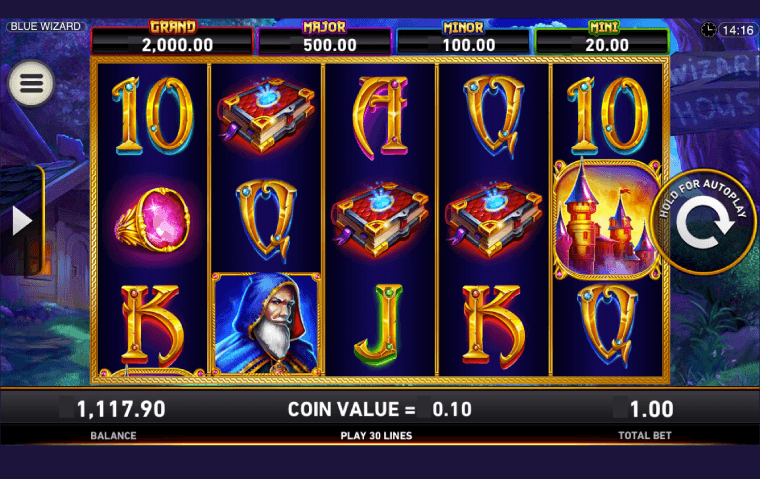Image resolution: width=760 pixels, height=479 pixels.
Task: Click the spellbook on reel four
Action: pyautogui.click(x=494, y=219)
